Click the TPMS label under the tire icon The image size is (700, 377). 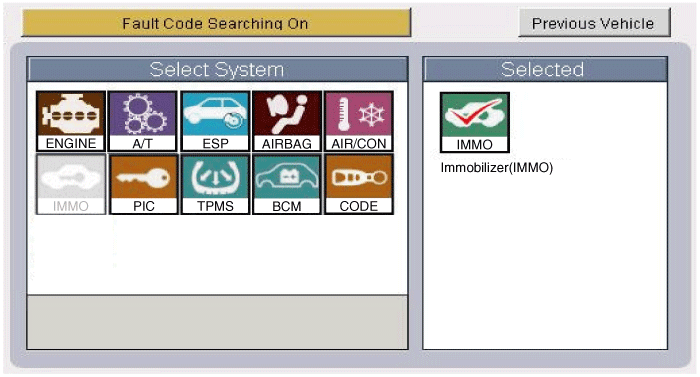215,206
